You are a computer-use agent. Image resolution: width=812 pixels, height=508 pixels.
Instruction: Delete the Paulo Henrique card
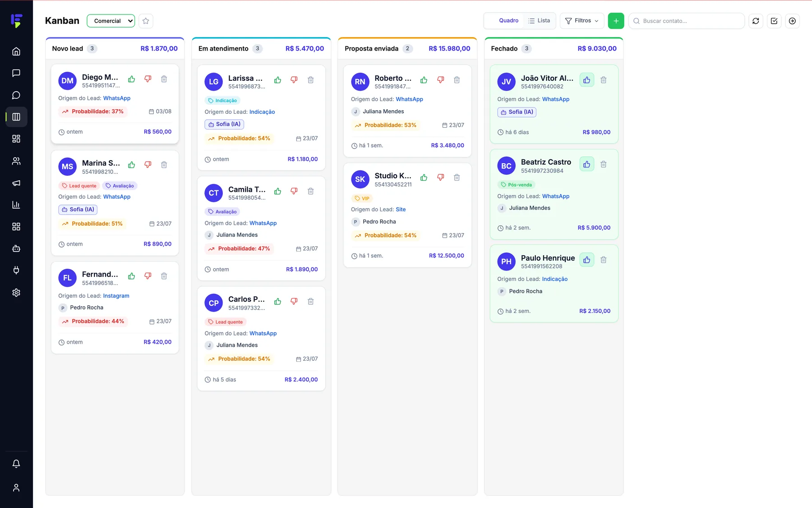(604, 260)
